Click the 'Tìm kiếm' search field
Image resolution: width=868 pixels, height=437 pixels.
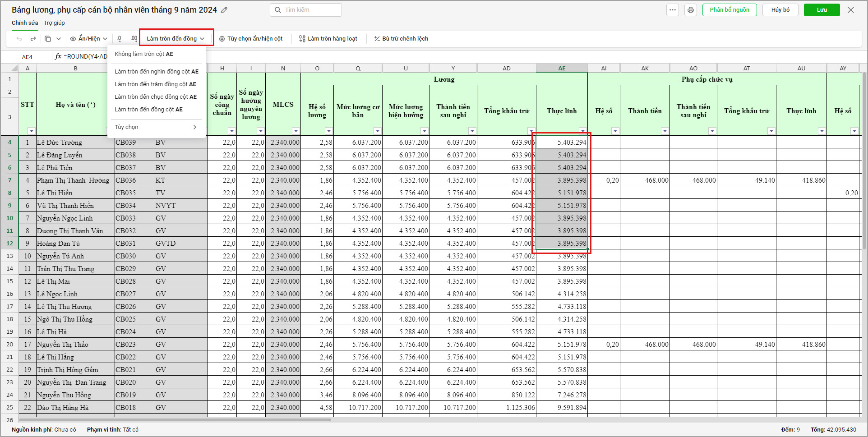[x=306, y=10]
